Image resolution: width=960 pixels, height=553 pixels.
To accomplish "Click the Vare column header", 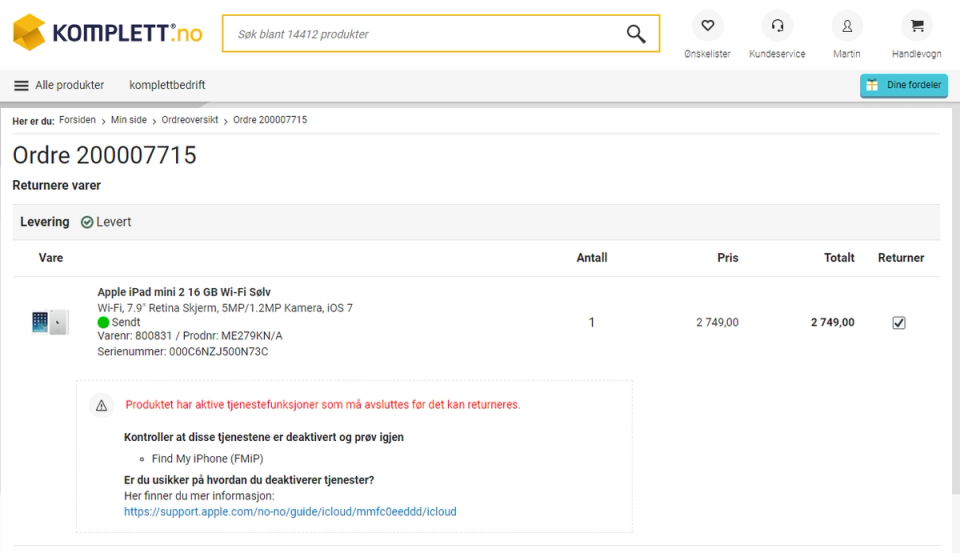I will pyautogui.click(x=51, y=258).
